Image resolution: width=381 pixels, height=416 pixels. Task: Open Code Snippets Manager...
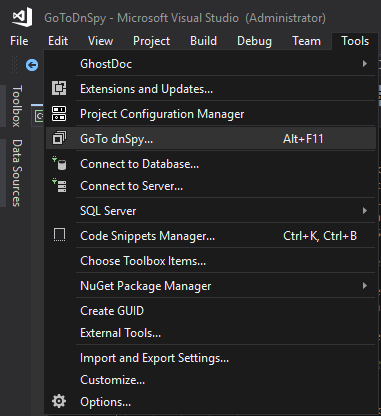tap(211, 236)
